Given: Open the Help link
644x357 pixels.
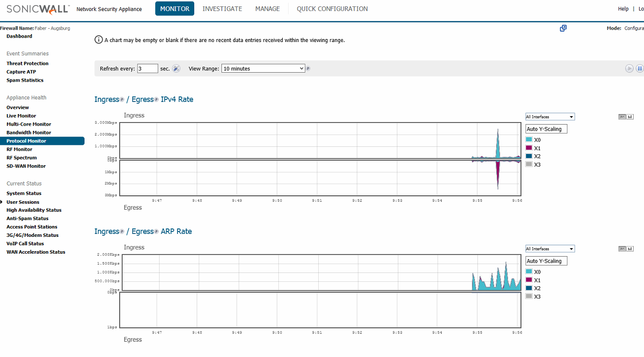Looking at the screenshot, I should point(623,9).
